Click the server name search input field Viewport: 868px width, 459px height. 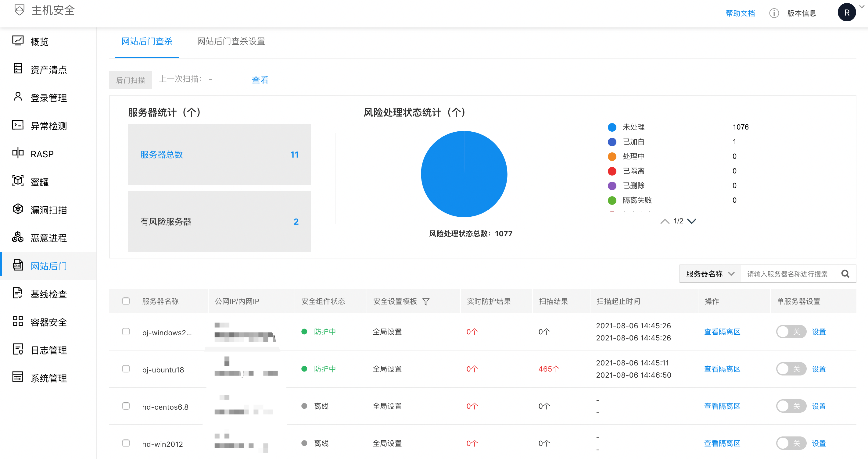[x=788, y=274]
